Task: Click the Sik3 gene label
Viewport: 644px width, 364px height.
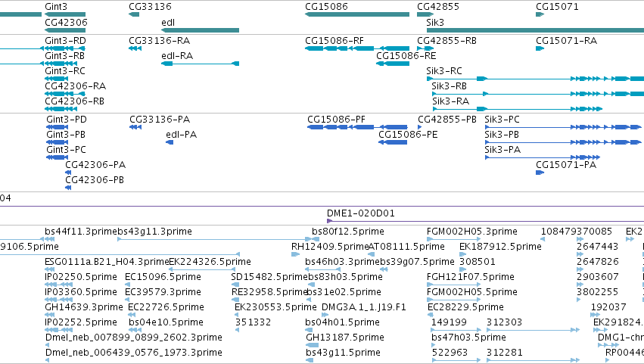Action: point(435,22)
